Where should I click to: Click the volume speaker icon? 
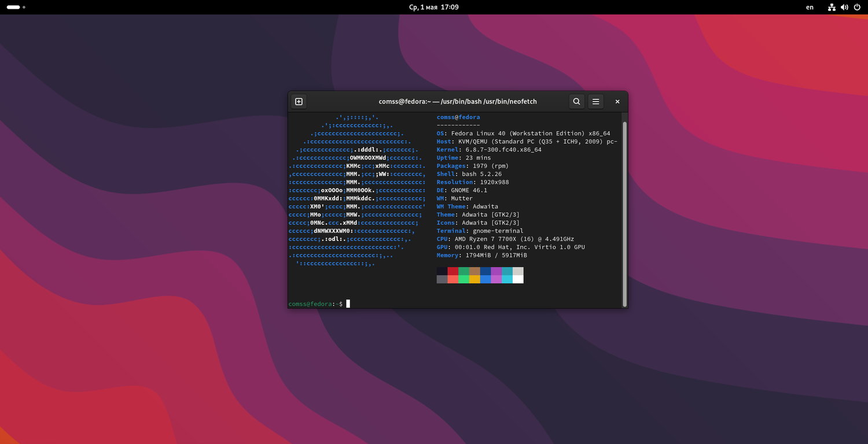pos(844,8)
